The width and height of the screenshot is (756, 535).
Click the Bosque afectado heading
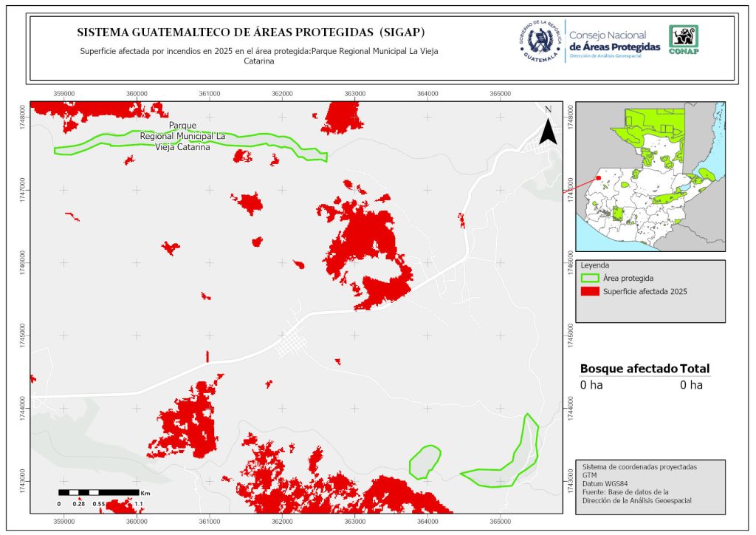coord(628,369)
